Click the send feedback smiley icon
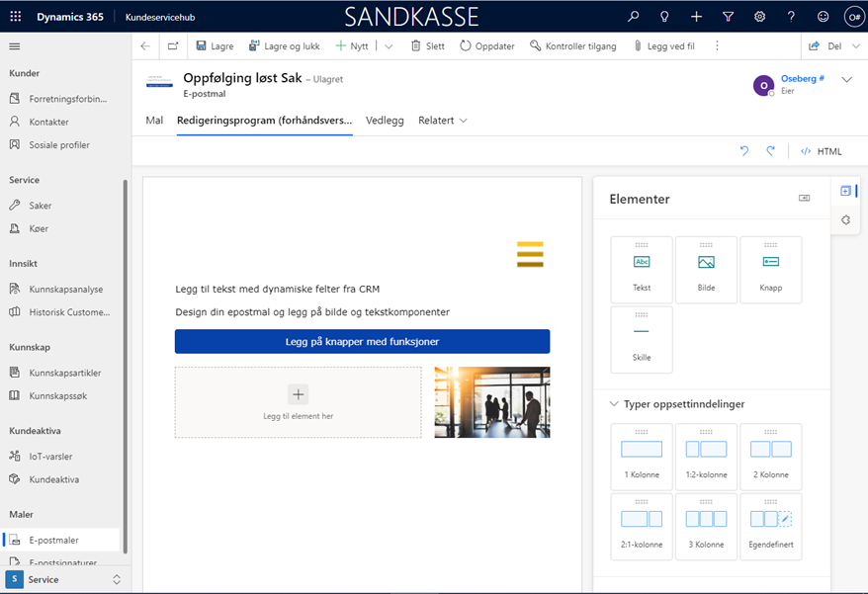Screen dimensions: 868x594 click(823, 16)
